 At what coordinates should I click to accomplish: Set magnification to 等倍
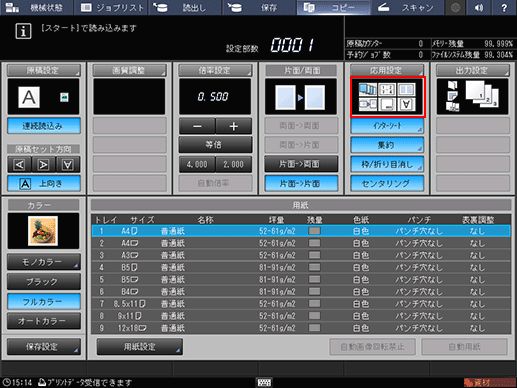[215, 145]
